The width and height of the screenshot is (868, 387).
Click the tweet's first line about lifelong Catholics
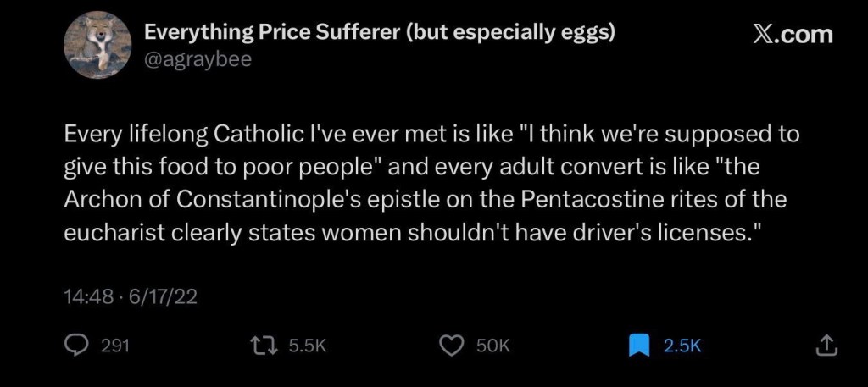[432, 135]
